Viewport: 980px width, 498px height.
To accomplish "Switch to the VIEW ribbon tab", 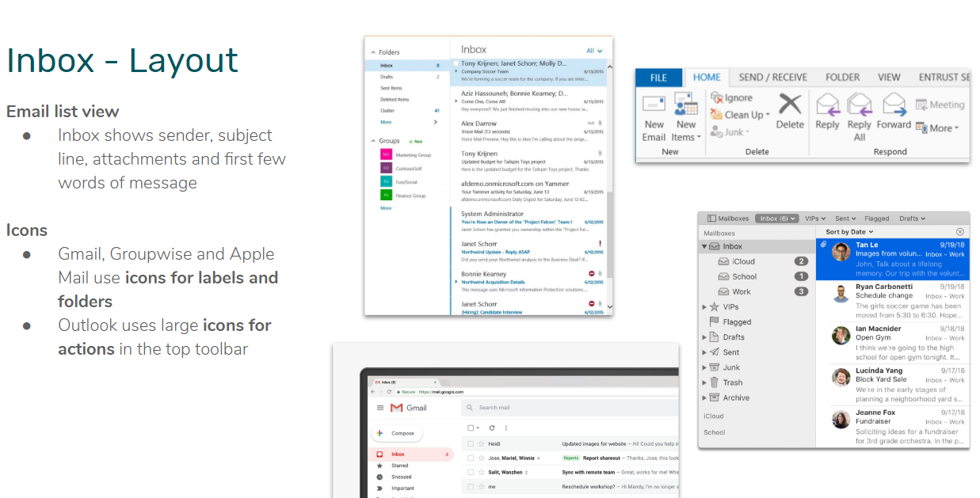I will 889,78.
